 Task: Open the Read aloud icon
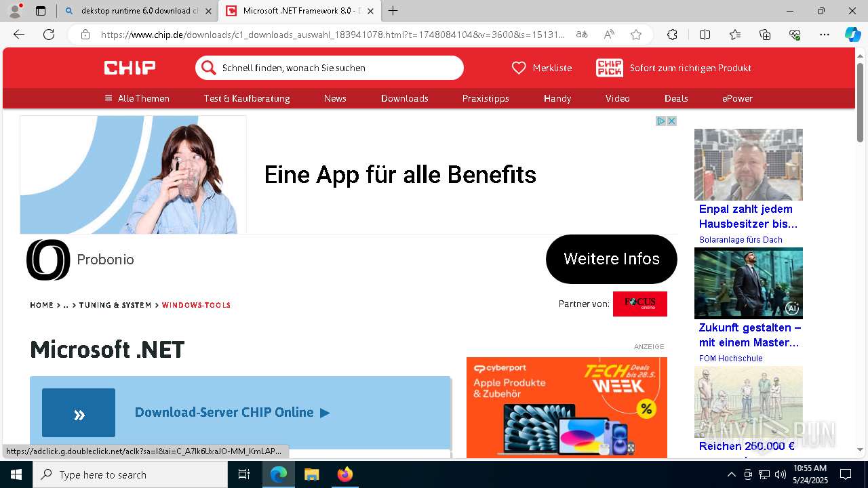(609, 35)
